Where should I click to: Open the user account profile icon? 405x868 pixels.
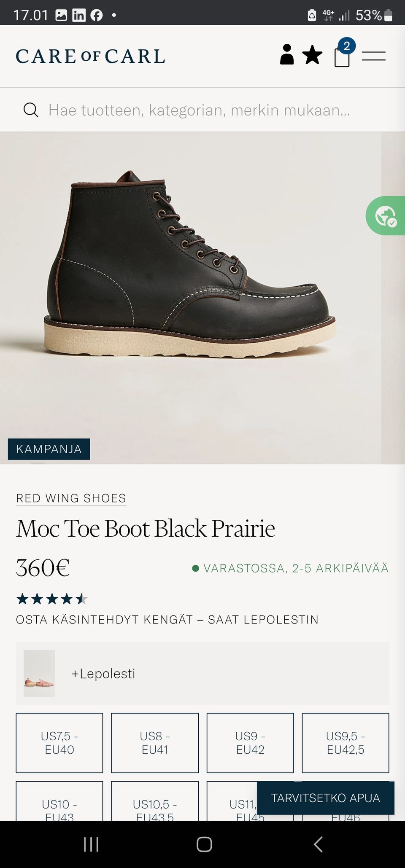pos(287,55)
